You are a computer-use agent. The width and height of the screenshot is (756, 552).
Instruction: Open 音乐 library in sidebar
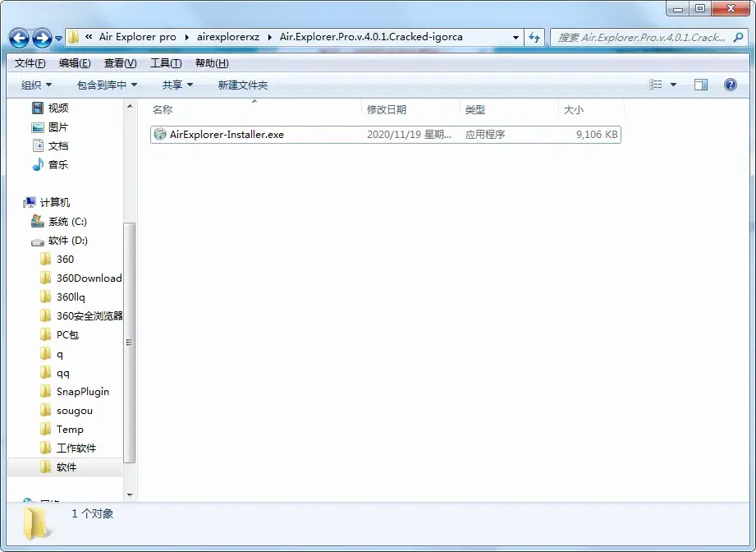coord(58,164)
